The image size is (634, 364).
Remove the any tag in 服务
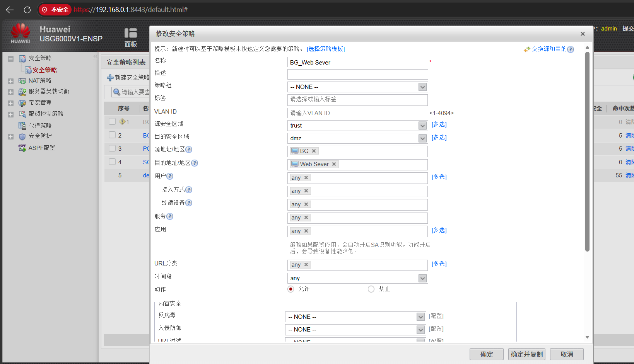coord(306,218)
